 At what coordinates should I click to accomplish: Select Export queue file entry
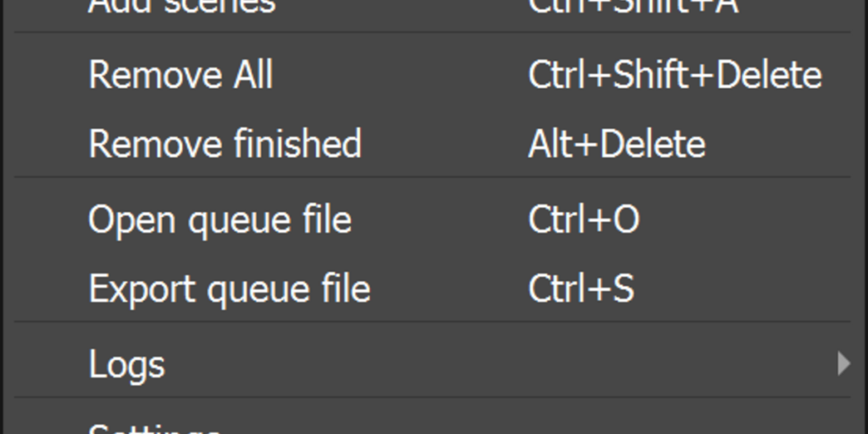click(x=431, y=288)
